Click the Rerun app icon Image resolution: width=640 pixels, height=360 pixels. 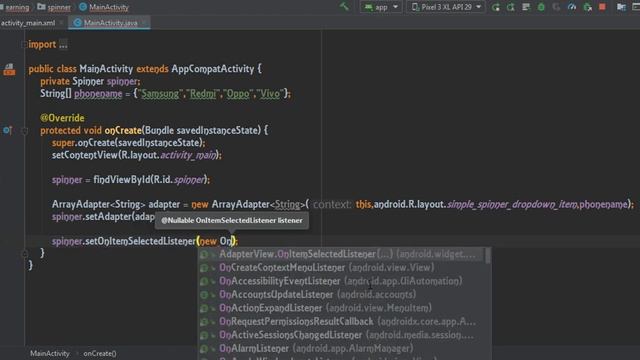(496, 7)
